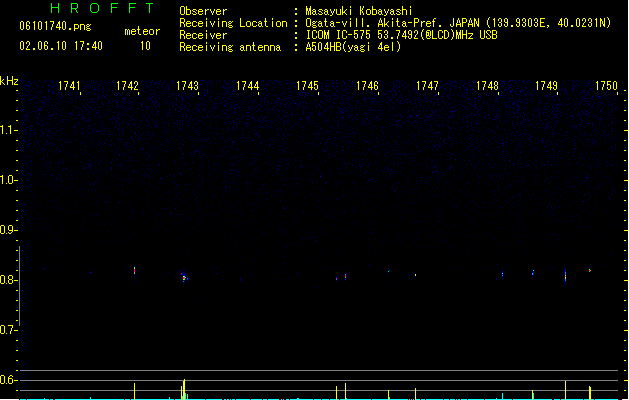Click the "Observer" field label
This screenshot has height=400, width=629.
203,11
